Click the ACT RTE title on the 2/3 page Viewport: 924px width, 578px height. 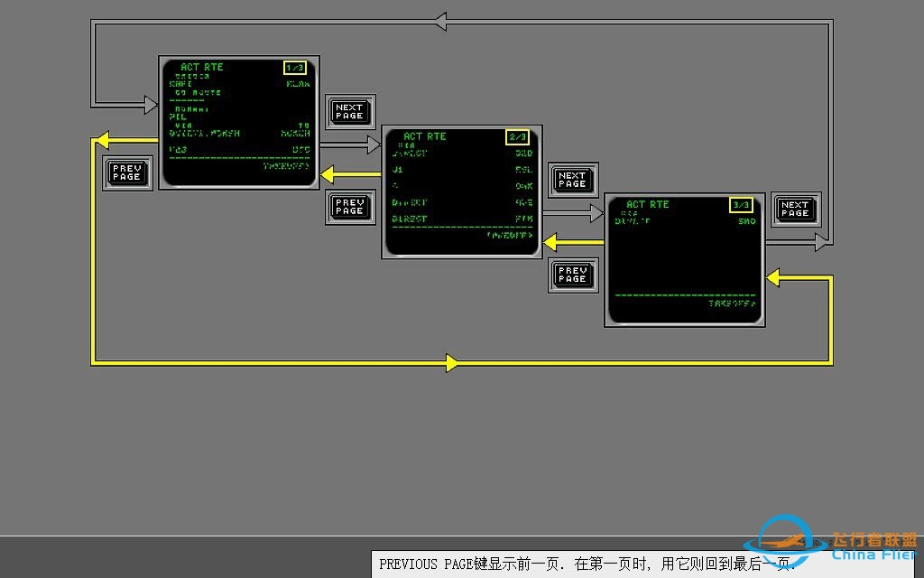(x=424, y=136)
